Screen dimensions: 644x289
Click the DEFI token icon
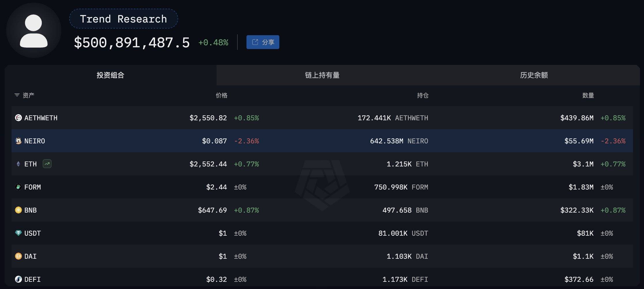pyautogui.click(x=18, y=279)
